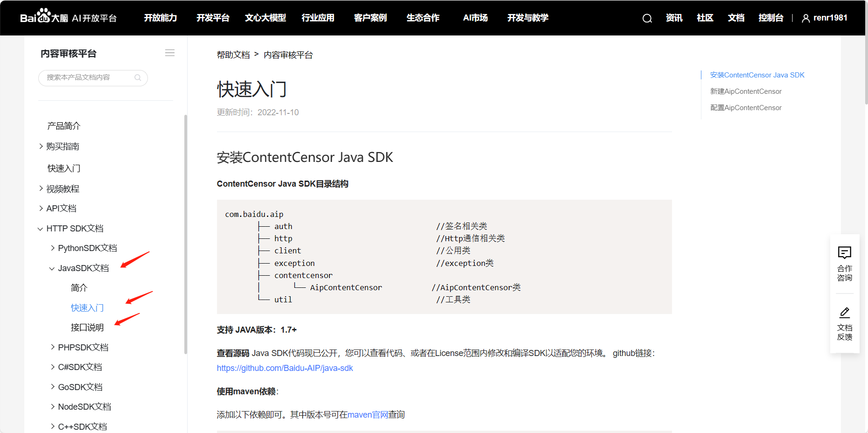Click the 内容审核平台 sidebar title
This screenshot has width=868, height=433.
pos(69,54)
